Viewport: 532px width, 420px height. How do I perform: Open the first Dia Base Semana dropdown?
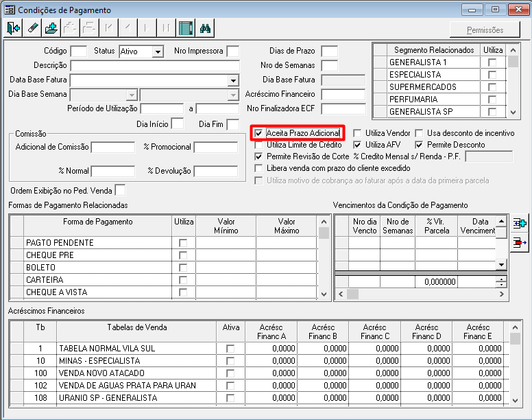(132, 95)
